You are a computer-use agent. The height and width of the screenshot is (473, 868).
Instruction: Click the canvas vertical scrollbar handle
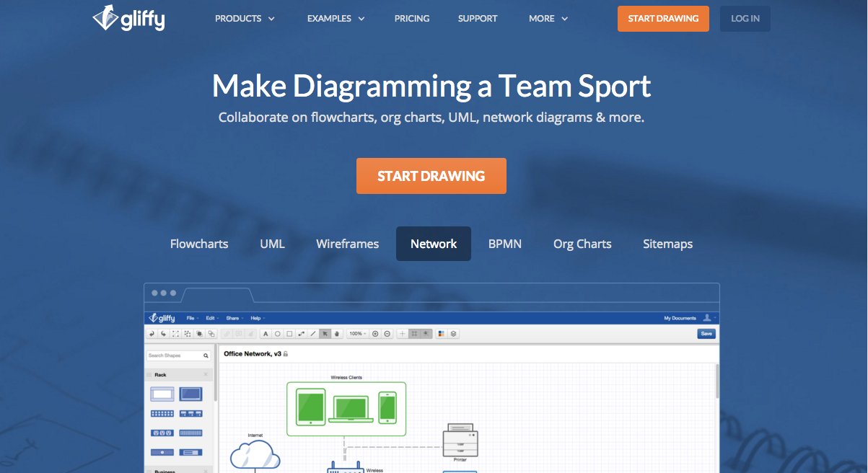click(716, 381)
